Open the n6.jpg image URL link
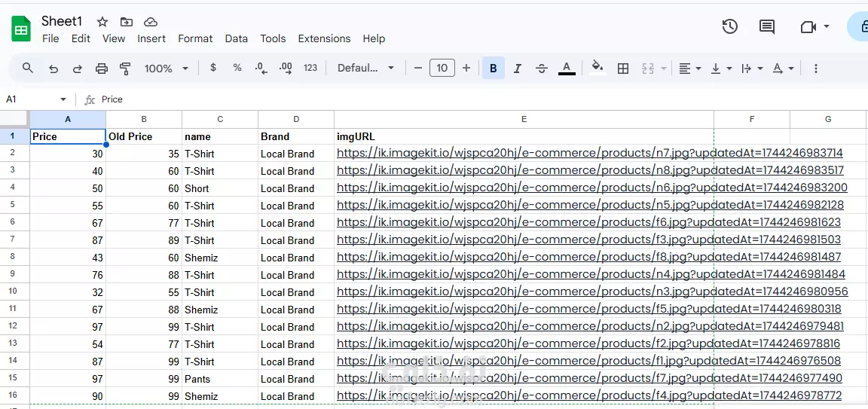The height and width of the screenshot is (409, 868). coord(591,188)
